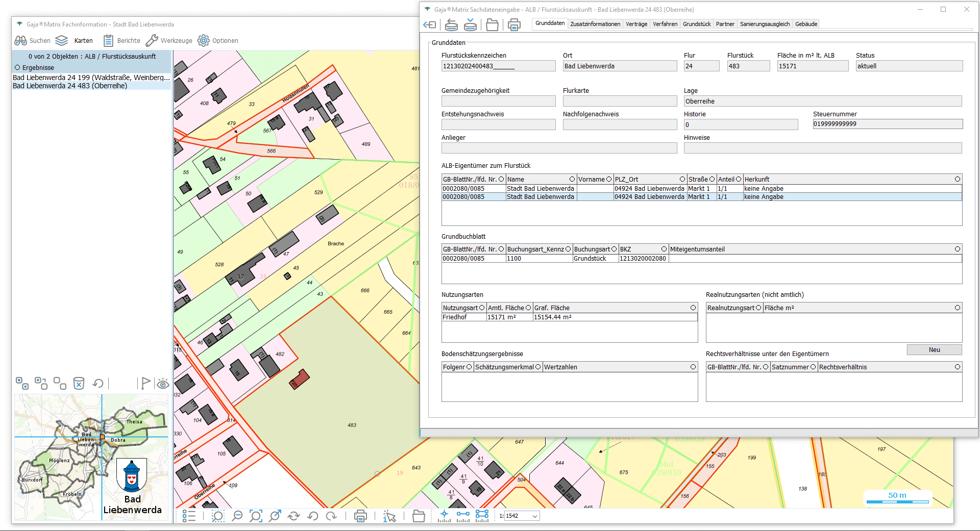Toggle the circle next to Nutzungsart column header
This screenshot has width=980, height=531.
coord(481,308)
